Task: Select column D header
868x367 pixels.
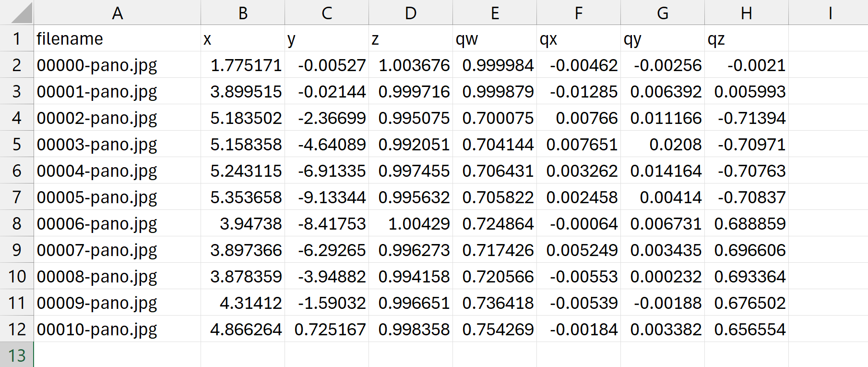Action: (411, 12)
